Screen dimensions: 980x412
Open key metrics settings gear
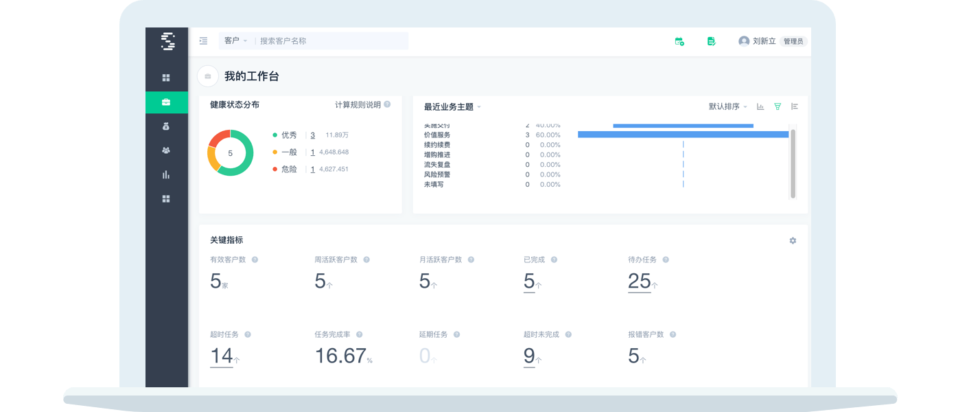(793, 240)
